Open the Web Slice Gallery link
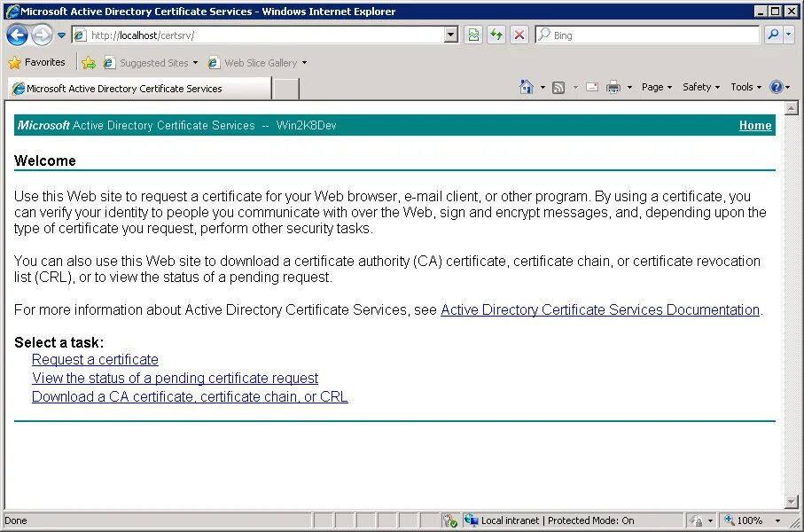The width and height of the screenshot is (804, 532). [253, 63]
